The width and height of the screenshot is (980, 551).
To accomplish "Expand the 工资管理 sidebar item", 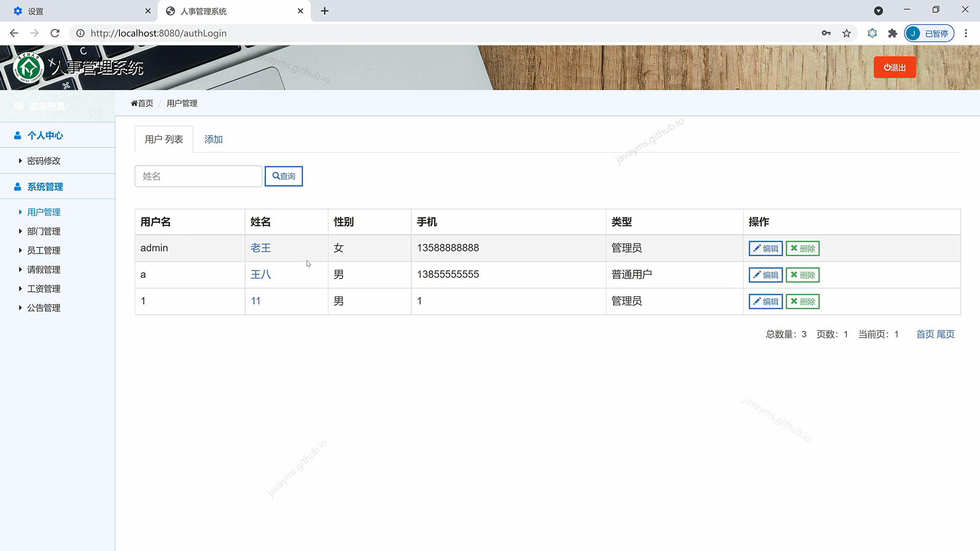I will pos(43,288).
